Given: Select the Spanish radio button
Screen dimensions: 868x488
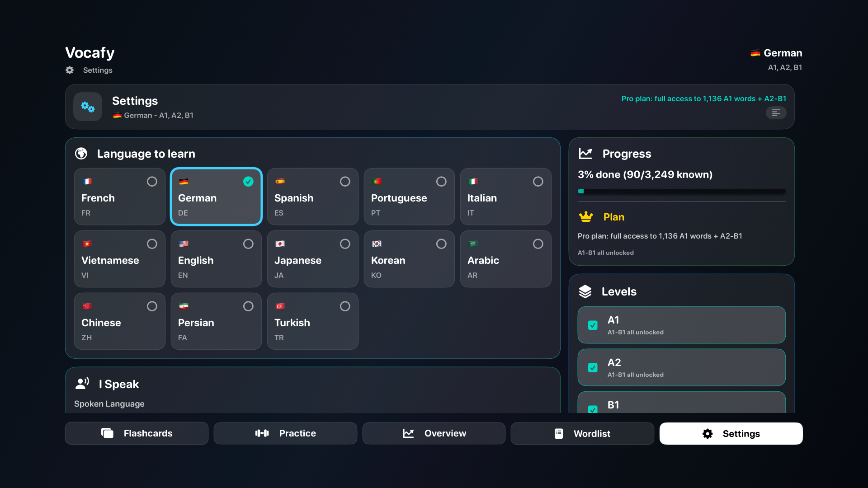Looking at the screenshot, I should pos(345,182).
